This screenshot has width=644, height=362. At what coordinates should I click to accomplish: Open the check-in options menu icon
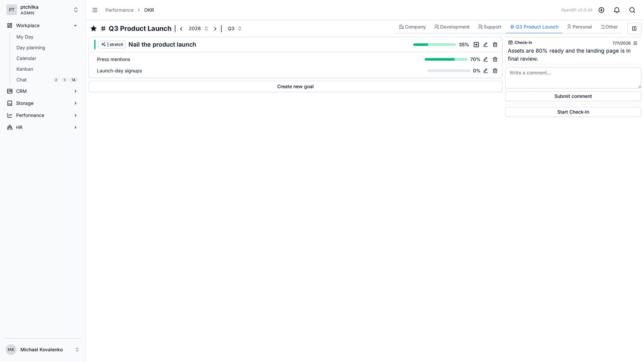(635, 43)
